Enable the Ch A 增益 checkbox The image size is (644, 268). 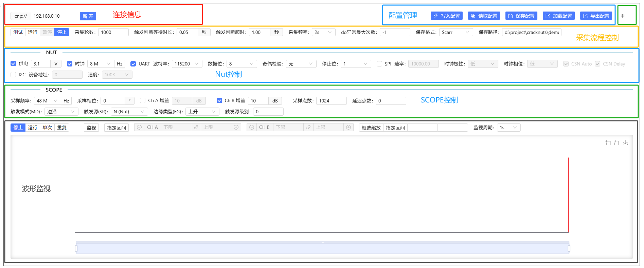click(143, 100)
